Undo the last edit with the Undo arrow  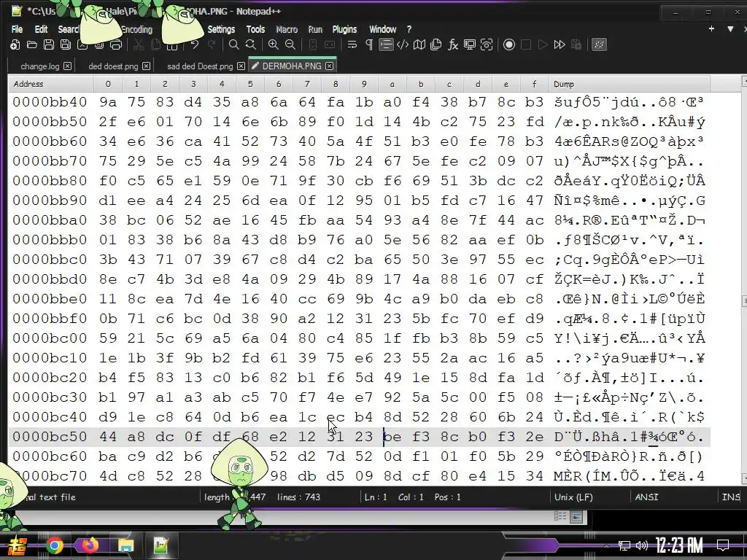pyautogui.click(x=194, y=44)
